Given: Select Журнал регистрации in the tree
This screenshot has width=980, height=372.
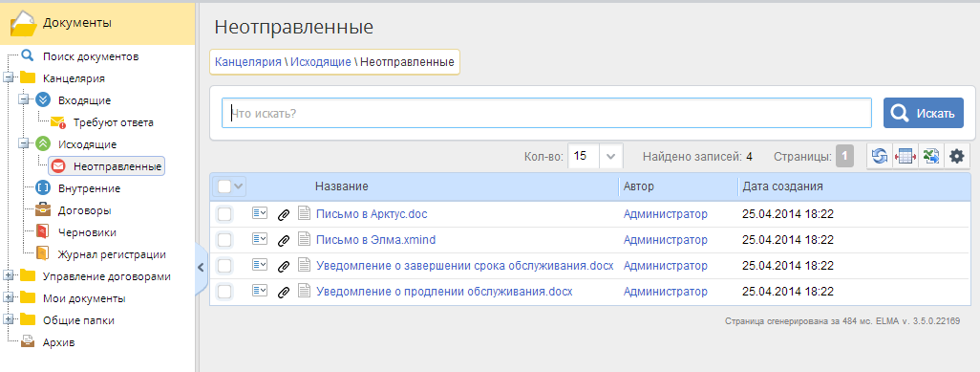Looking at the screenshot, I should 112,254.
